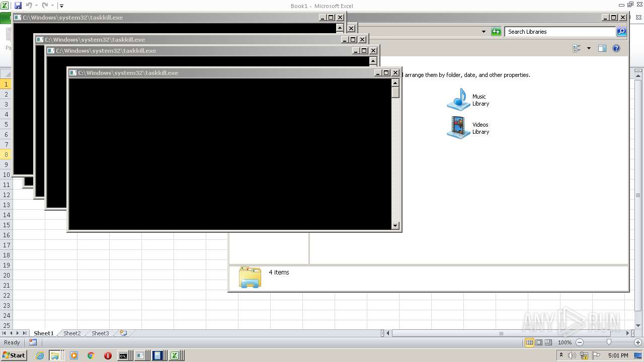Select row header 20 in Excel
This screenshot has height=362, width=644.
coord(7,275)
